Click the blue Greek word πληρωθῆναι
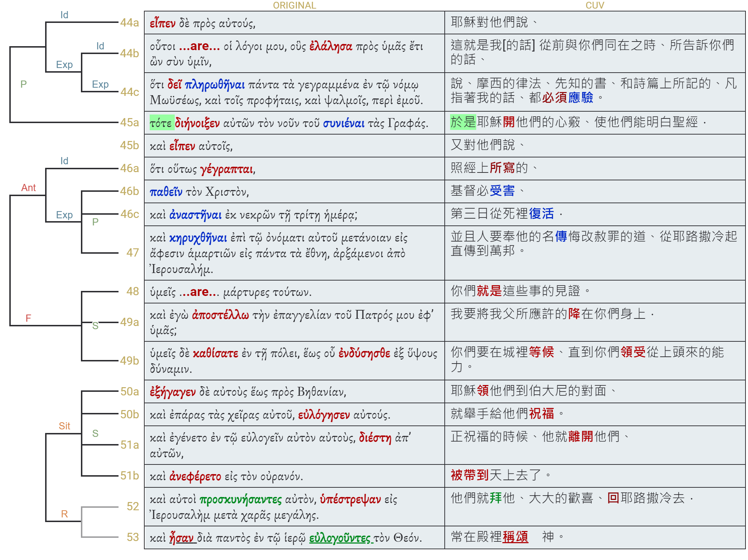The height and width of the screenshot is (560, 748). coord(215,85)
